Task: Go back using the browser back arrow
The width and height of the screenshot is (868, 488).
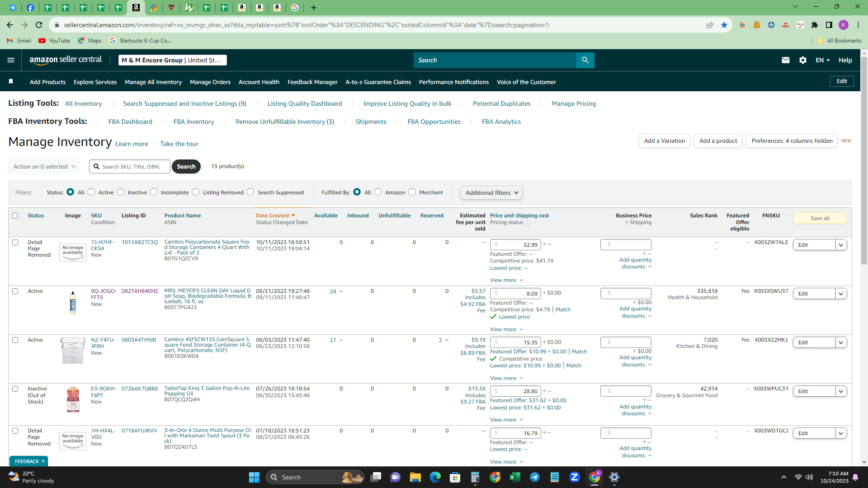Action: 10,25
